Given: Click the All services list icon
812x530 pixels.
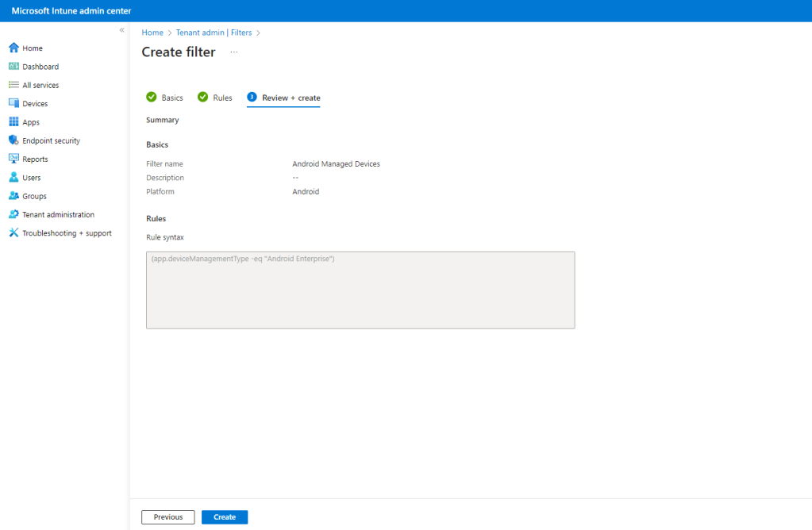Looking at the screenshot, I should (13, 85).
